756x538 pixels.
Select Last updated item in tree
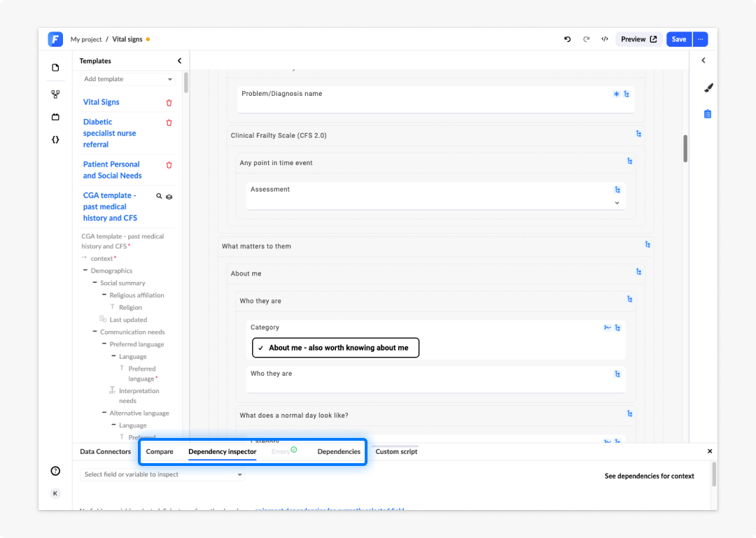pos(128,320)
